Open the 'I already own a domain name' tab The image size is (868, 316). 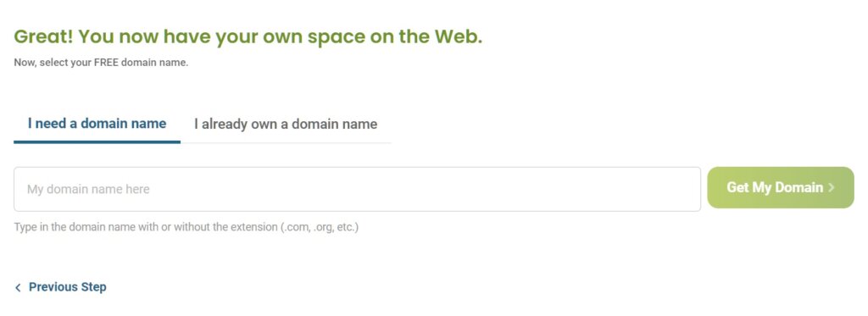(286, 124)
